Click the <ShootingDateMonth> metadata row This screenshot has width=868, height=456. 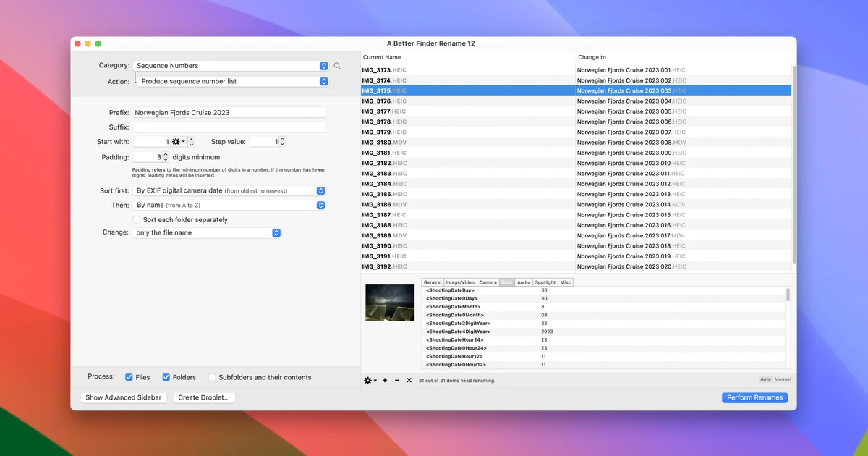click(x=604, y=307)
